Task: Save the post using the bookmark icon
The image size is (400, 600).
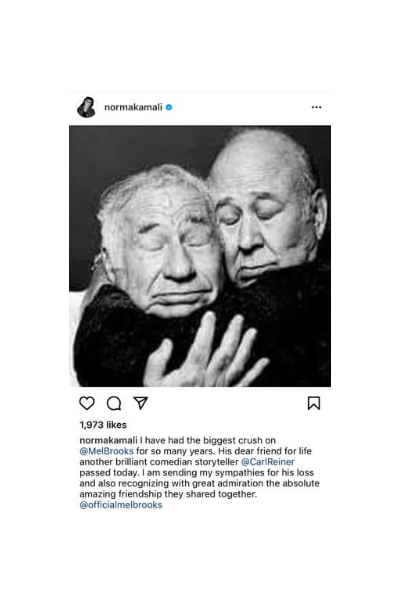Action: [314, 403]
